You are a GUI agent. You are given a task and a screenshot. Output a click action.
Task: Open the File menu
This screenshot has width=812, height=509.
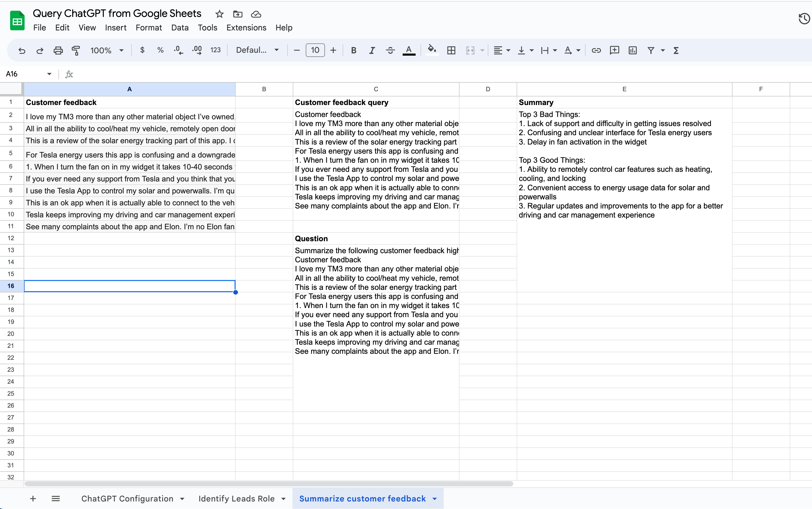40,28
